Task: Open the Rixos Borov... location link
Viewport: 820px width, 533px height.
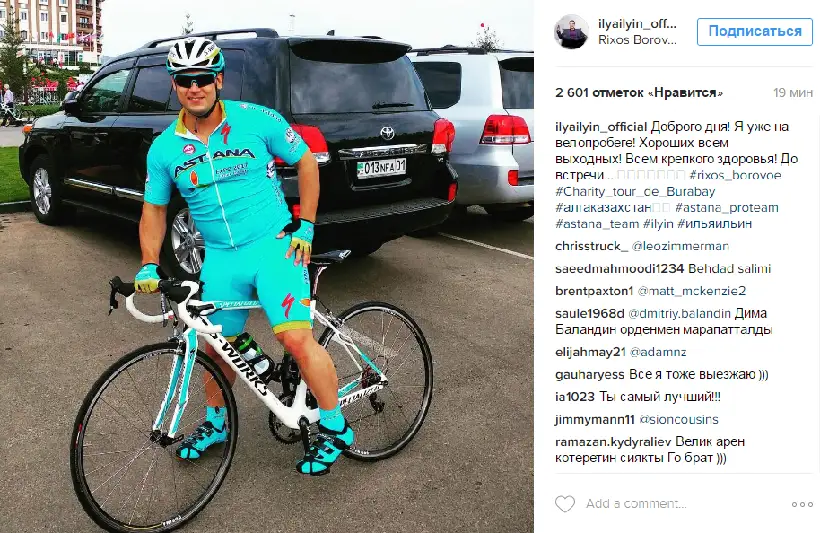Action: point(637,40)
